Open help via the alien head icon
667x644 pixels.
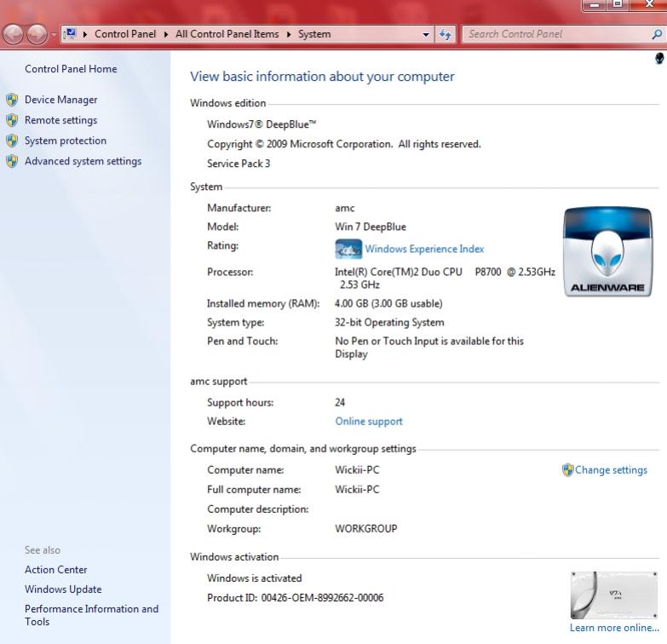point(659,58)
